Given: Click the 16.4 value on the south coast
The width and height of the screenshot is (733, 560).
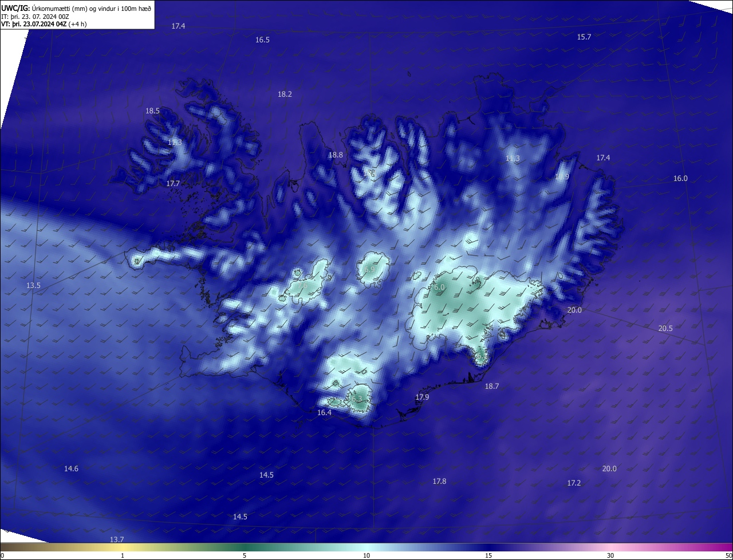Looking at the screenshot, I should point(324,413).
